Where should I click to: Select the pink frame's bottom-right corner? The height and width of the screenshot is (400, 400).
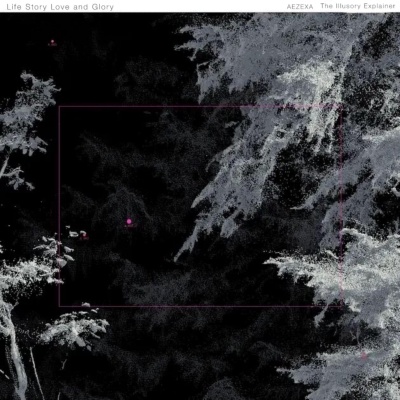click(342, 306)
